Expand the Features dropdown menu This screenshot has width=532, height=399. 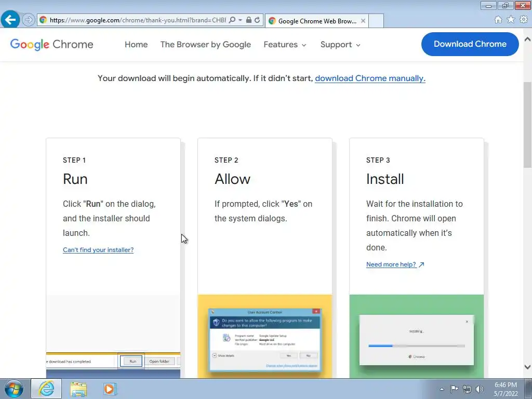[285, 45]
